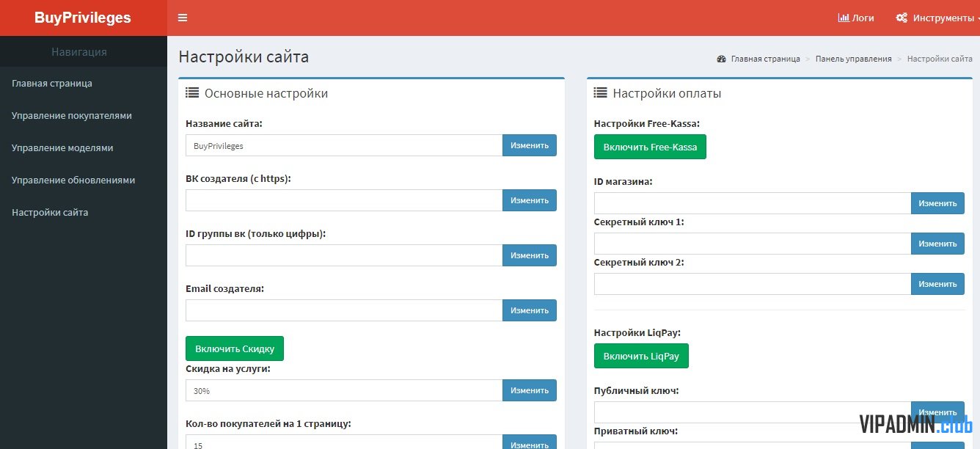Screen dimensions: 980x449
Task: Click the list icon beside Настройки оплаты
Action: pyautogui.click(x=600, y=93)
